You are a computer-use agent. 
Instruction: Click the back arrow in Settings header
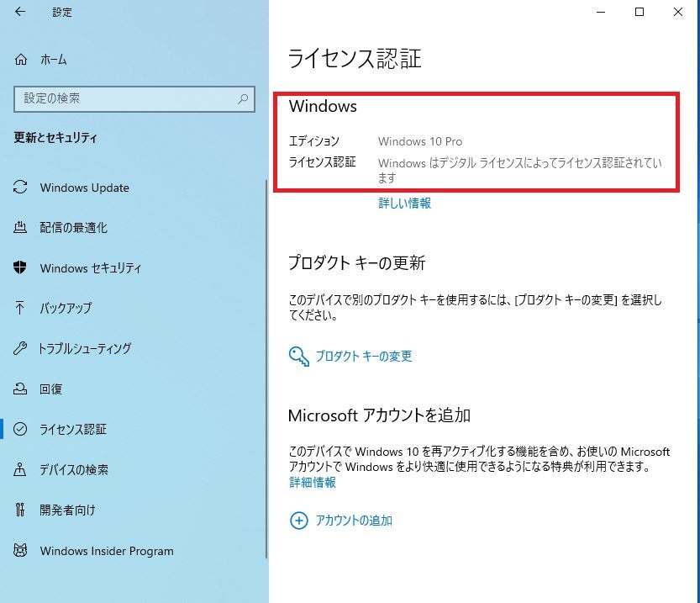pos(20,12)
